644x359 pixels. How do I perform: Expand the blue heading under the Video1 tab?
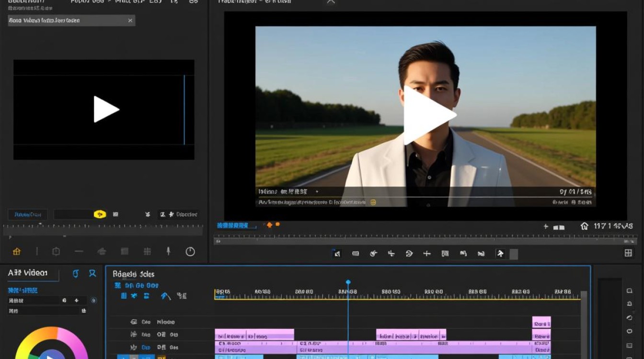(x=23, y=290)
